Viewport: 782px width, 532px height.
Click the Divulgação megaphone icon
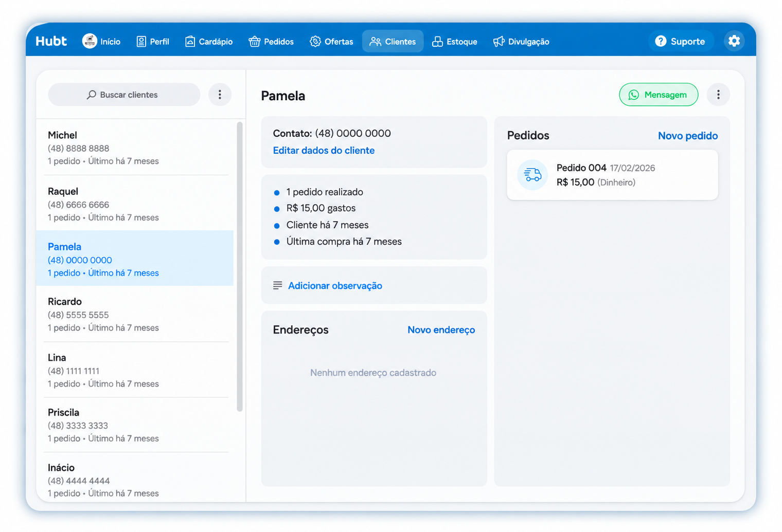pyautogui.click(x=499, y=41)
